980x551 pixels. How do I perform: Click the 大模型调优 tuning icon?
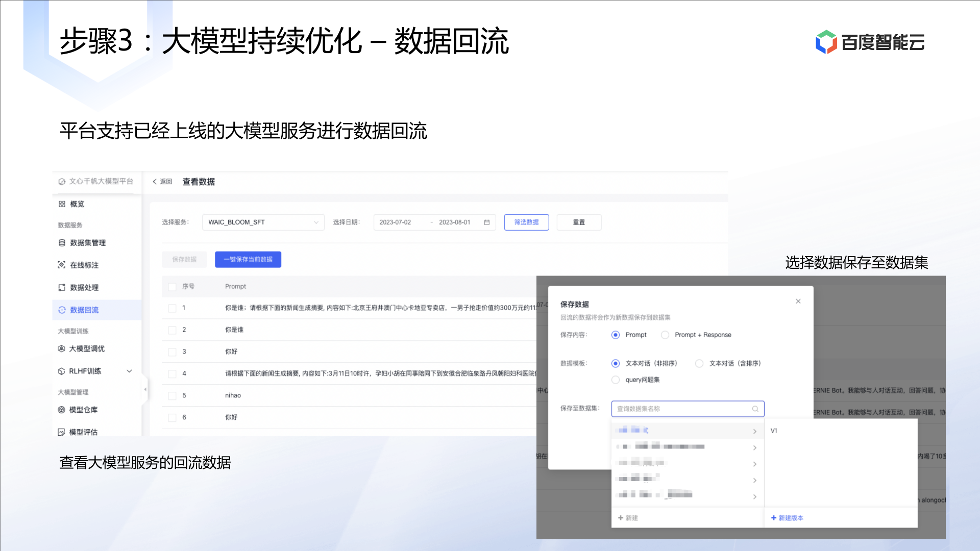coord(61,348)
